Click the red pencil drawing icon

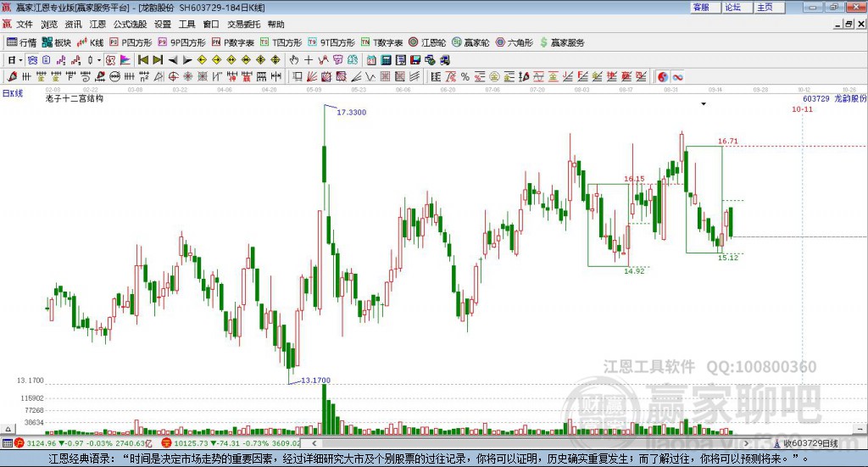[12, 77]
